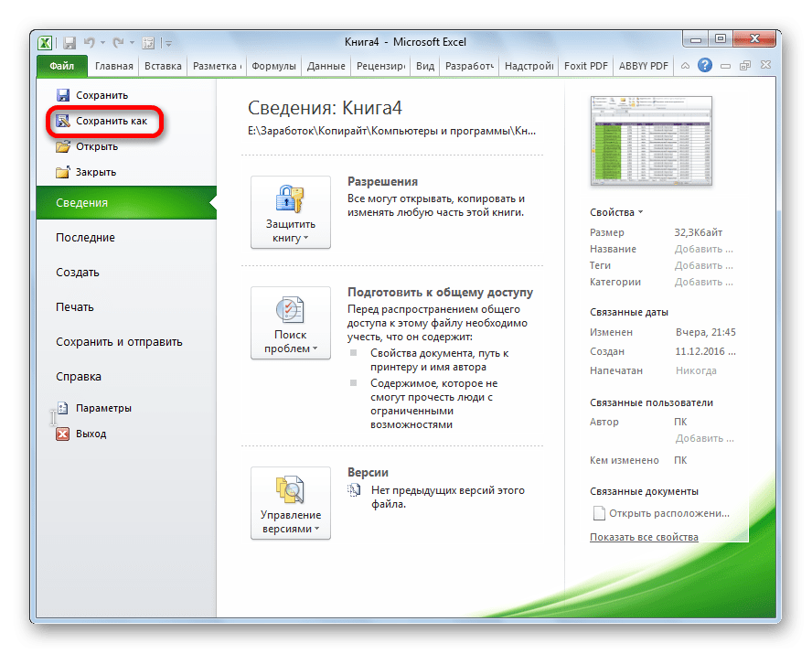The height and width of the screenshot is (654, 812).
Task: Click the floppy icon next to Сохранить
Action: point(63,95)
